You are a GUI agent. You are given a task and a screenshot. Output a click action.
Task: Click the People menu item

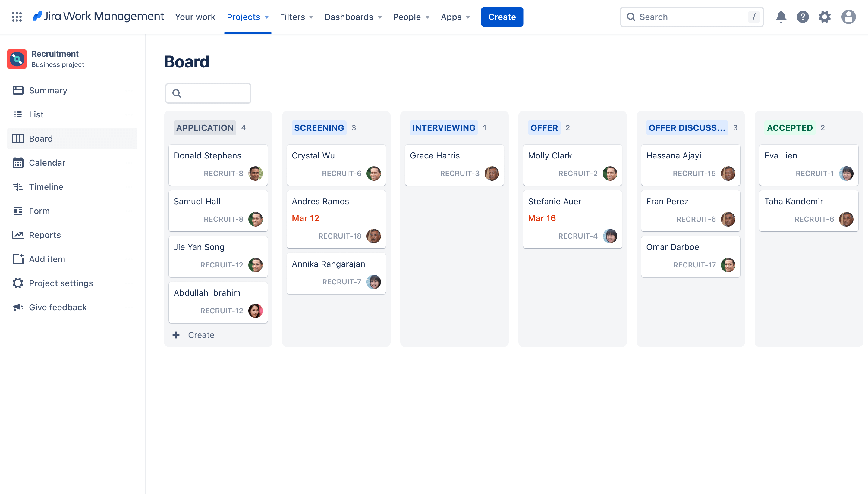(407, 17)
